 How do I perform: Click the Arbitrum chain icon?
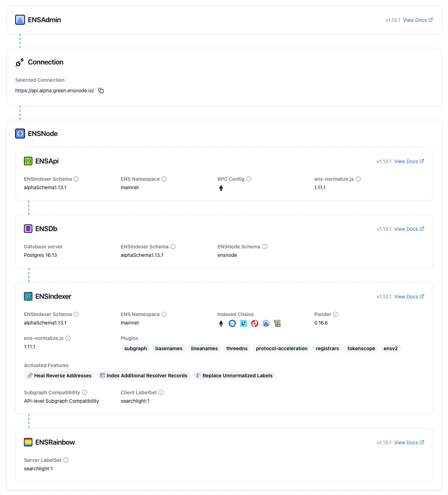click(x=266, y=323)
